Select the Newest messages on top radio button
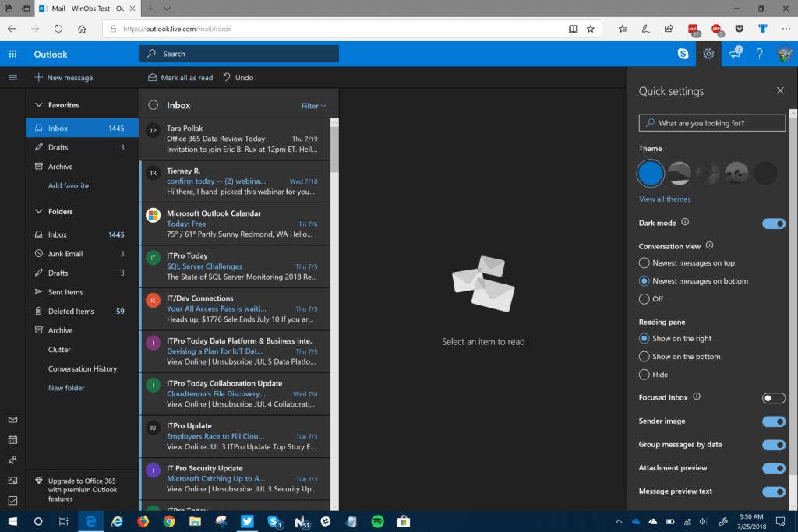Screen dimensions: 798x532 (x=645, y=262)
